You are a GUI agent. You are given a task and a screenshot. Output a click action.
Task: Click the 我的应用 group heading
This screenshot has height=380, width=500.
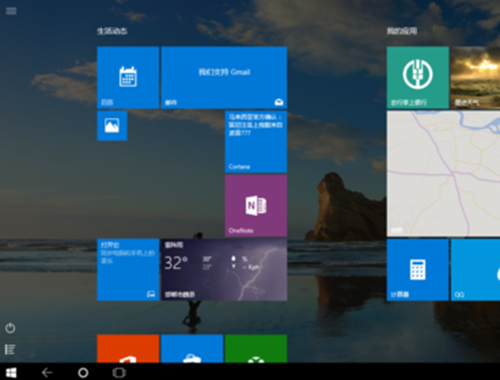[x=402, y=31]
